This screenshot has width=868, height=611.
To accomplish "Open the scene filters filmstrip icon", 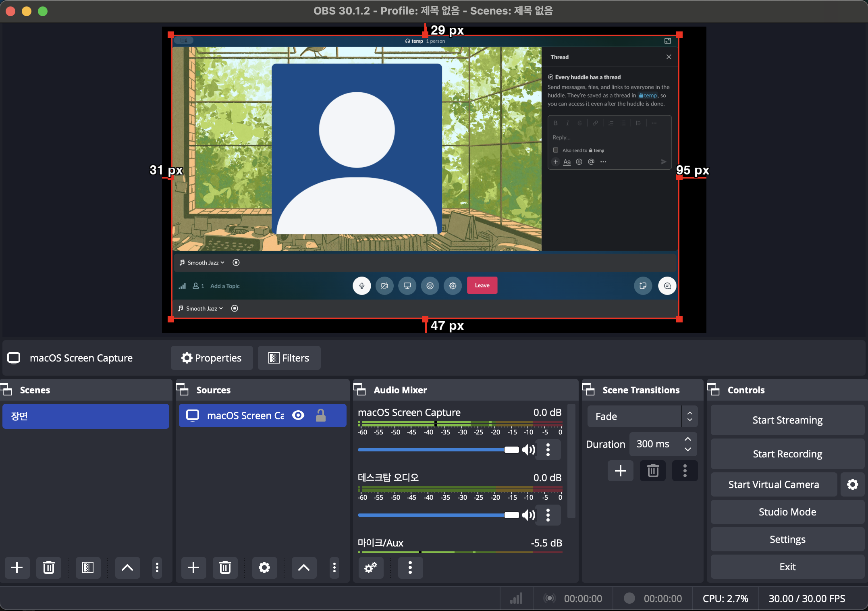I will click(87, 568).
